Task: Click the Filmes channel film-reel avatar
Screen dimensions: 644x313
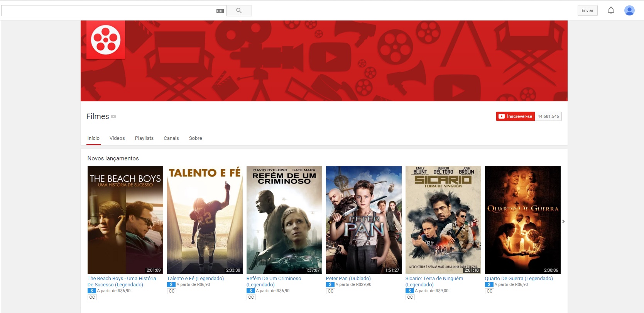Action: [x=106, y=40]
